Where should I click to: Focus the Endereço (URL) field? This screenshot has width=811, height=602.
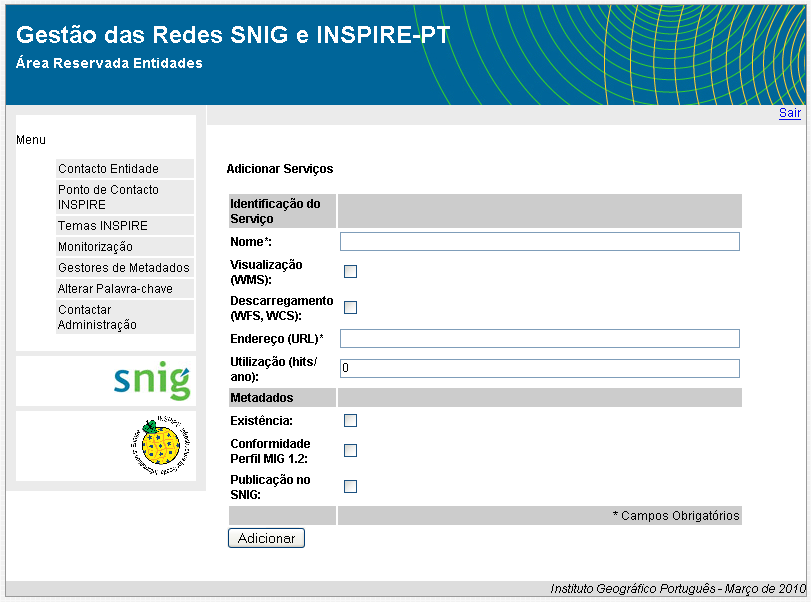539,339
